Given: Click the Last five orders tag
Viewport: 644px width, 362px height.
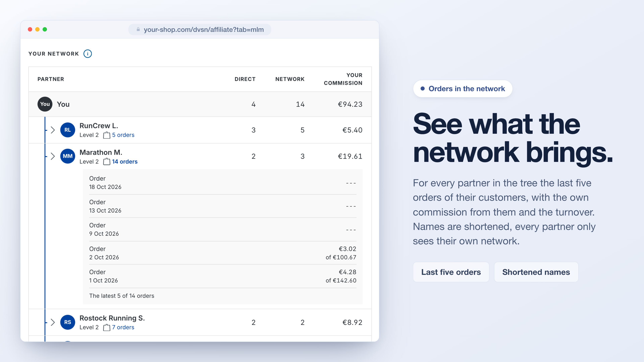Looking at the screenshot, I should point(451,272).
